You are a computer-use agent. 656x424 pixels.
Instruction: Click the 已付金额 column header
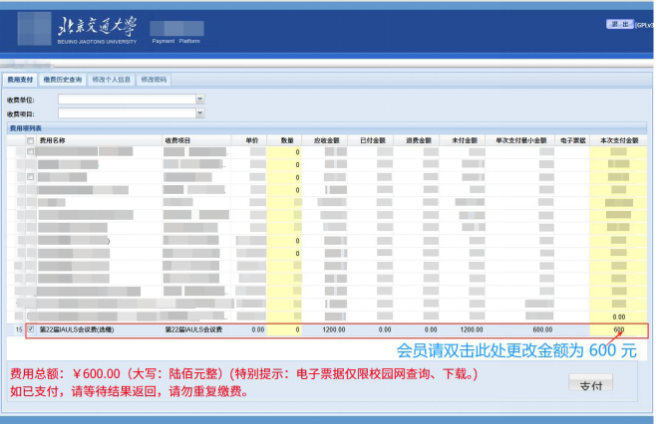[x=371, y=140]
